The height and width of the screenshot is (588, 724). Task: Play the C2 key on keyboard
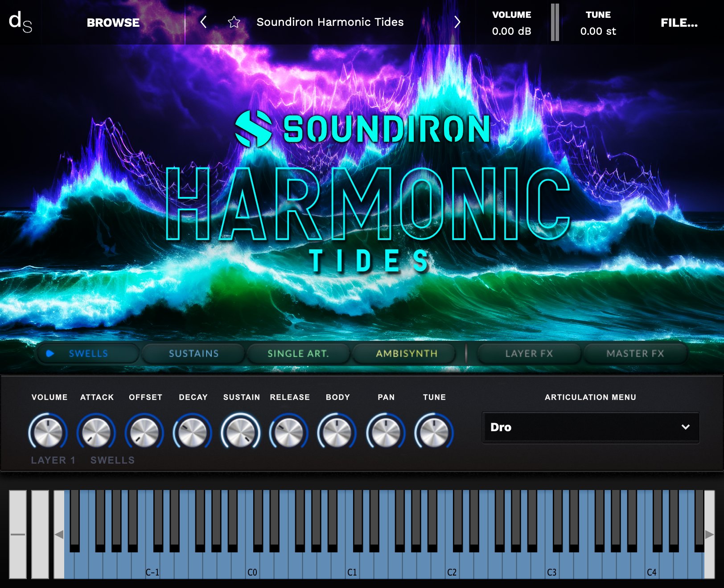[x=452, y=567]
